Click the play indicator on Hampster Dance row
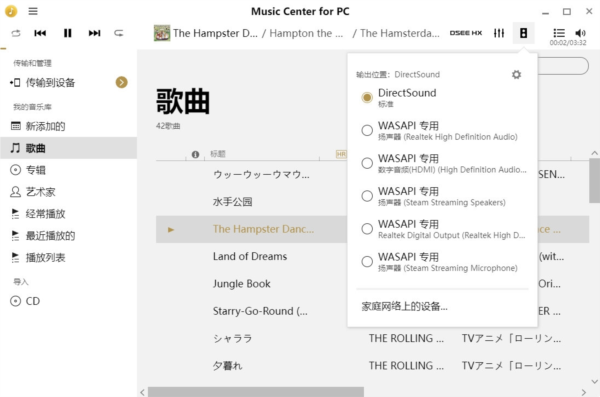Viewport: 600px width, 397px height. click(171, 230)
